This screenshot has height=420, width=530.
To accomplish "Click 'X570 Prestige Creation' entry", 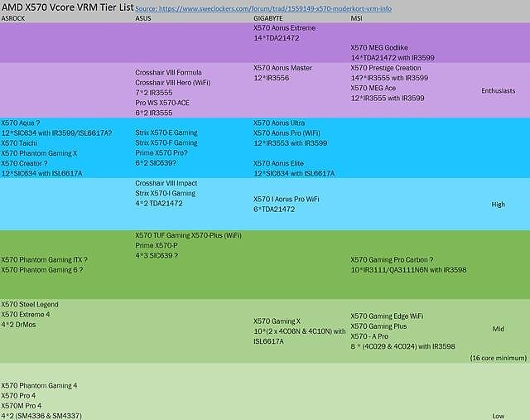I will point(386,68).
